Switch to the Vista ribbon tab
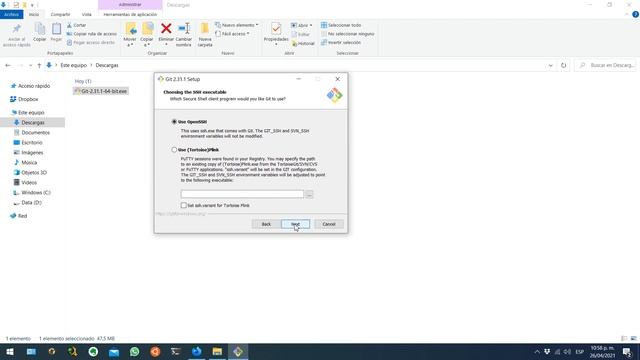Viewport: 640px width, 360px height. (87, 14)
